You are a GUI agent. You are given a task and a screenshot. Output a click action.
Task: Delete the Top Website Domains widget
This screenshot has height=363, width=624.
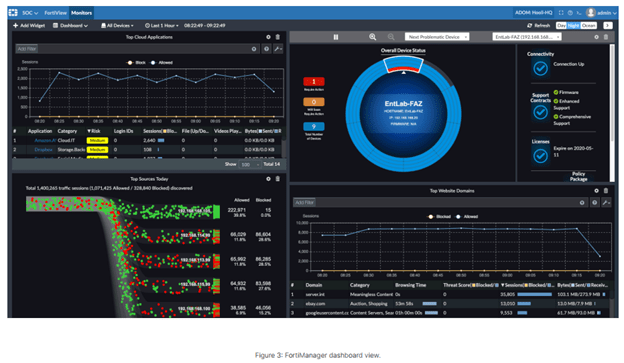point(606,191)
